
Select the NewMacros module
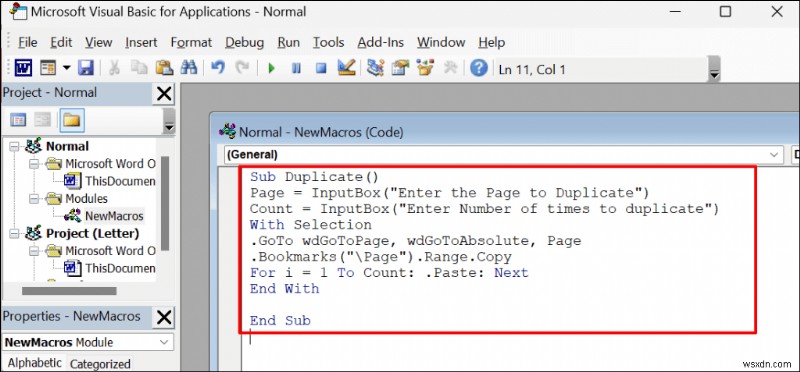coord(114,216)
